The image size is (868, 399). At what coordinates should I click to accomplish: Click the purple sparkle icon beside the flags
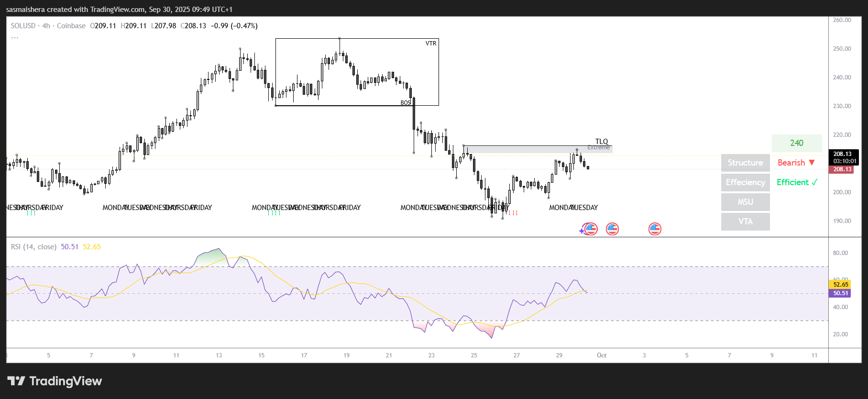[582, 231]
